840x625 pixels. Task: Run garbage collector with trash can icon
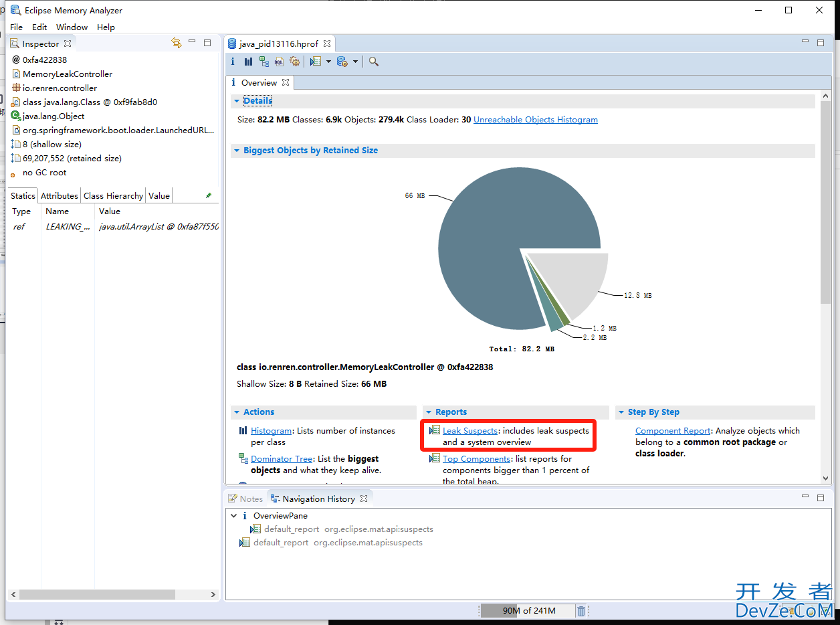click(581, 610)
